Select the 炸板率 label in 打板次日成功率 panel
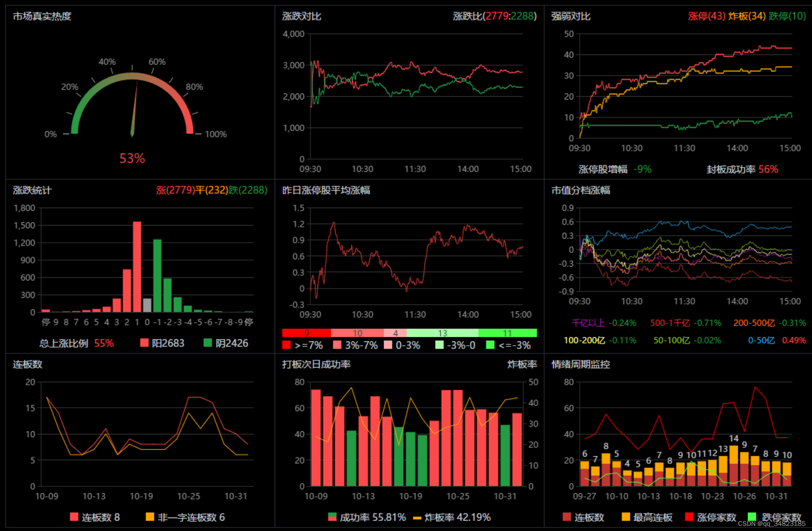 [522, 364]
